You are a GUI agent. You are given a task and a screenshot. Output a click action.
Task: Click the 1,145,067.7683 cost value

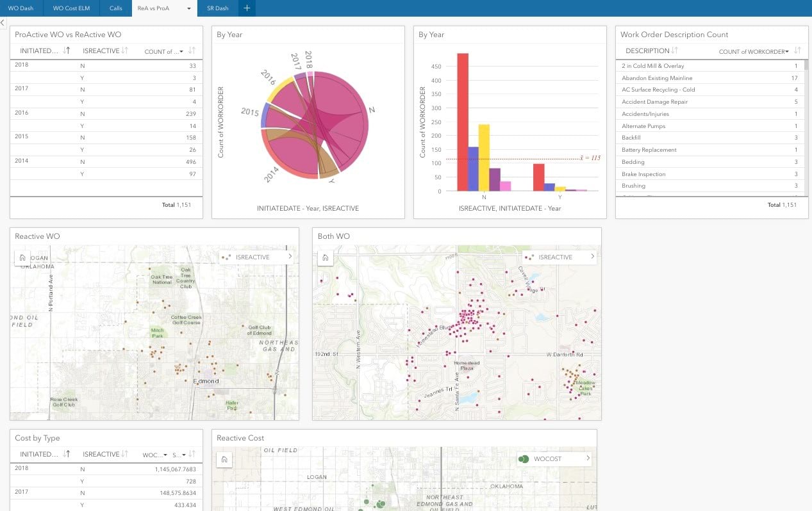176,469
